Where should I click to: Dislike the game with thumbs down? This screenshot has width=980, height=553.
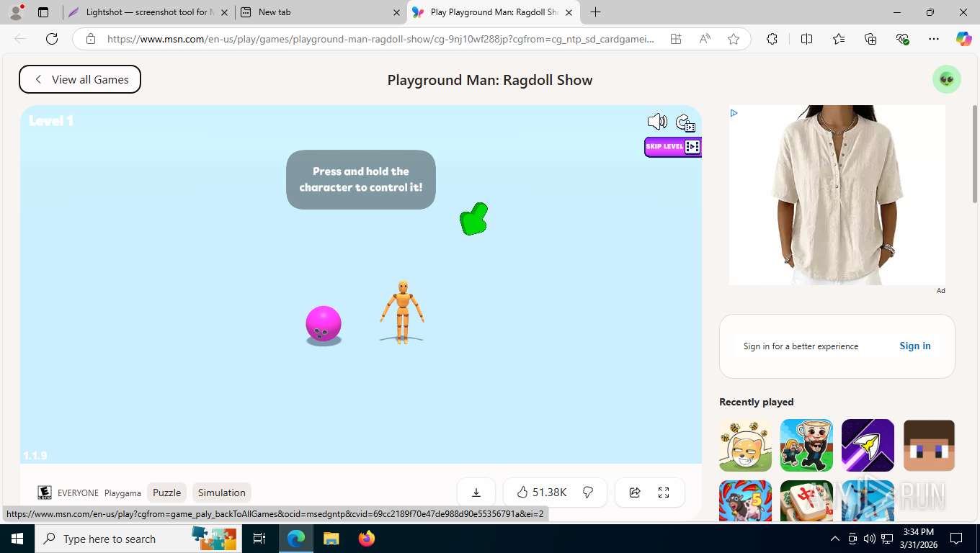click(x=588, y=493)
